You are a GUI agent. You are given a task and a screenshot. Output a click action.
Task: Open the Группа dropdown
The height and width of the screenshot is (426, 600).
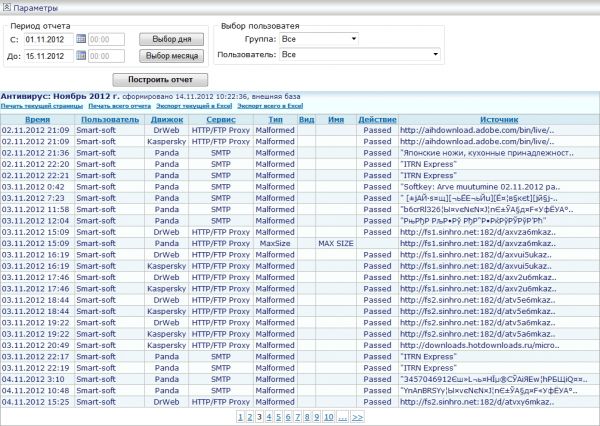(319, 39)
